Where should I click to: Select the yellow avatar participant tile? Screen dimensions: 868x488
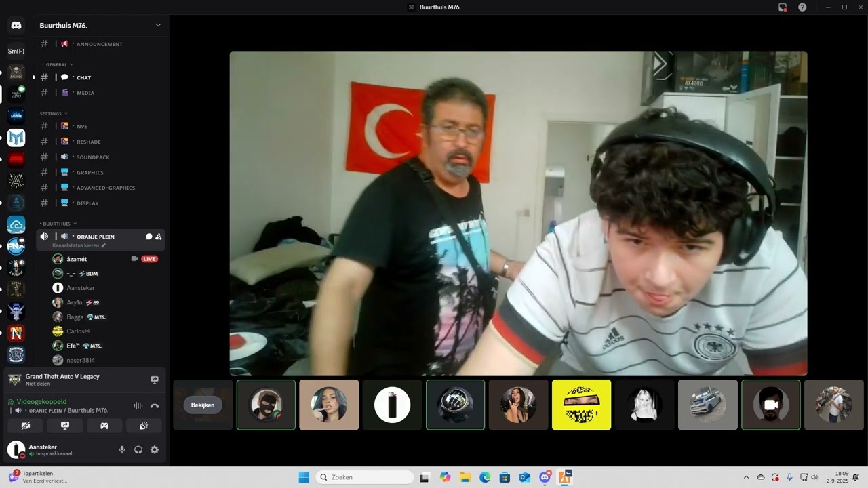(x=581, y=405)
